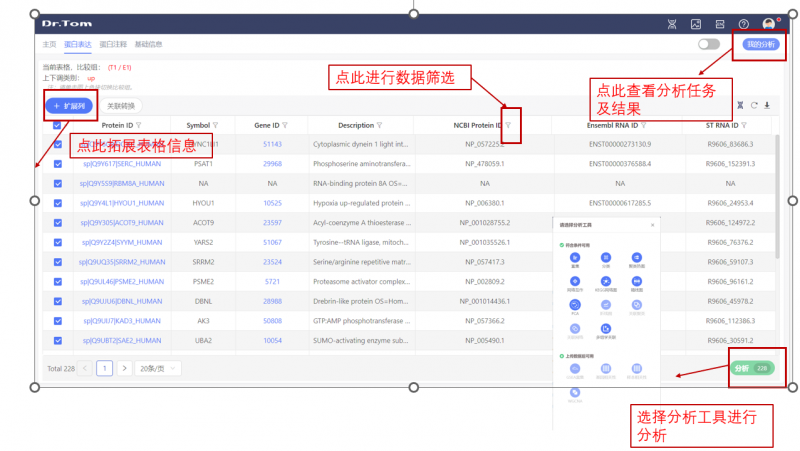
Task: Uncheck the row checkbox for PSAT1
Action: (57, 164)
